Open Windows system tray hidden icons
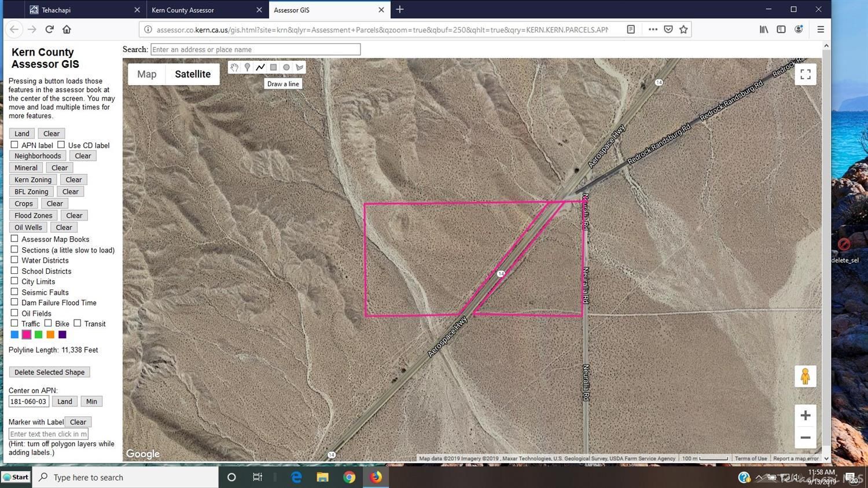 click(758, 477)
